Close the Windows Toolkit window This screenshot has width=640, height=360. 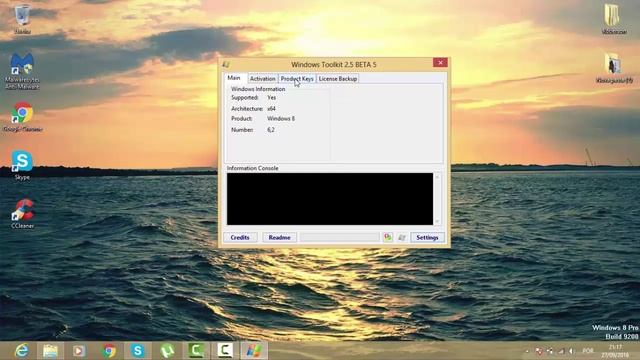click(440, 62)
